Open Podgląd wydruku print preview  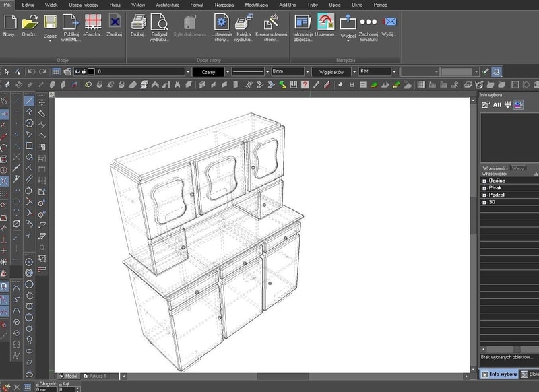click(x=160, y=22)
